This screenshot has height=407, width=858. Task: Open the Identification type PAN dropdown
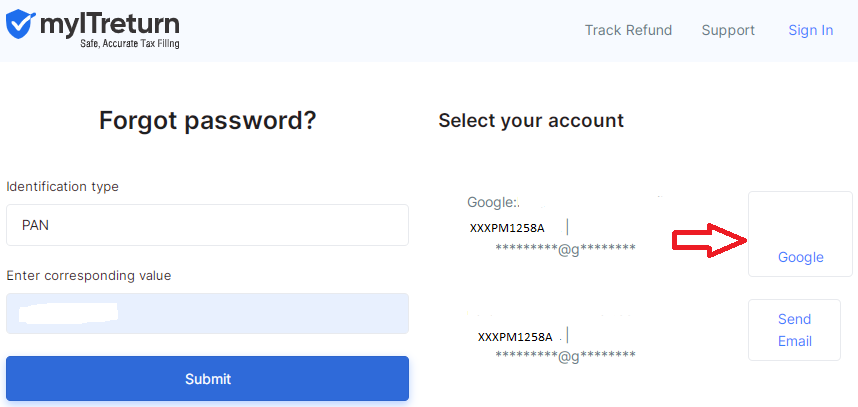click(207, 225)
